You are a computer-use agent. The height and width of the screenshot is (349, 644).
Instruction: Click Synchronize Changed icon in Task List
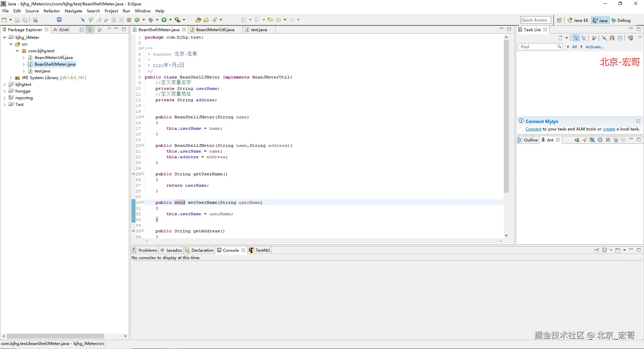pos(630,38)
